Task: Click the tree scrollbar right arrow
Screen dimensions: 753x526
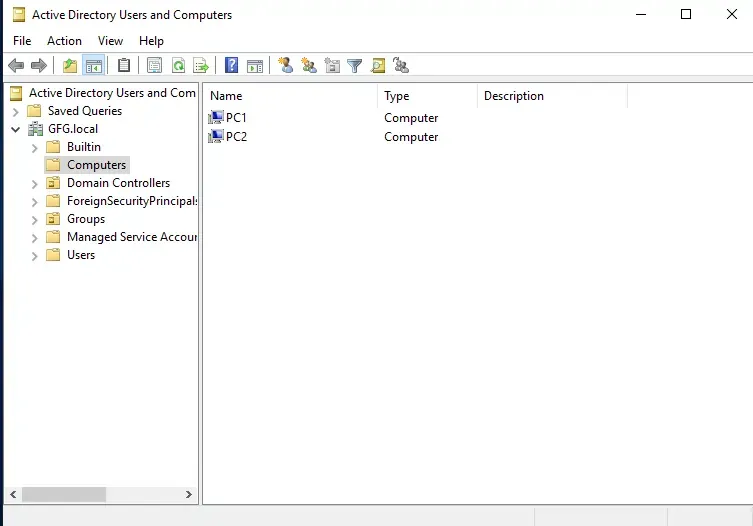Action: (x=189, y=494)
